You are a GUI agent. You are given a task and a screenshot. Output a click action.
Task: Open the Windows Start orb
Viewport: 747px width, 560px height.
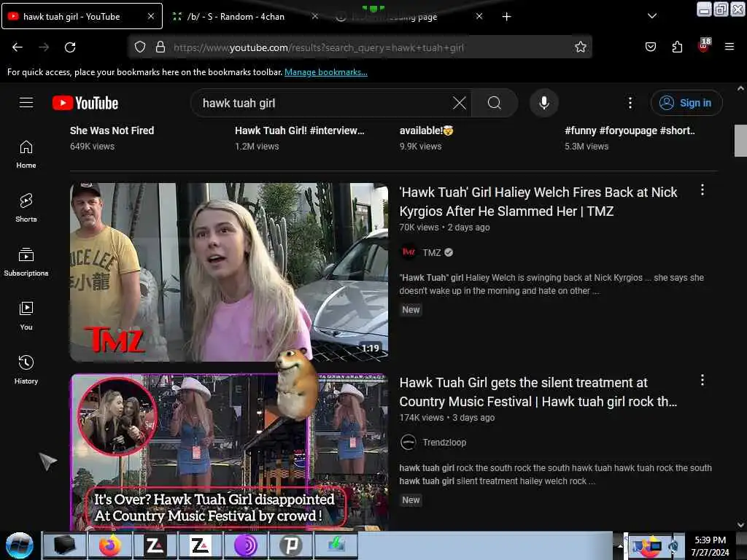click(20, 545)
